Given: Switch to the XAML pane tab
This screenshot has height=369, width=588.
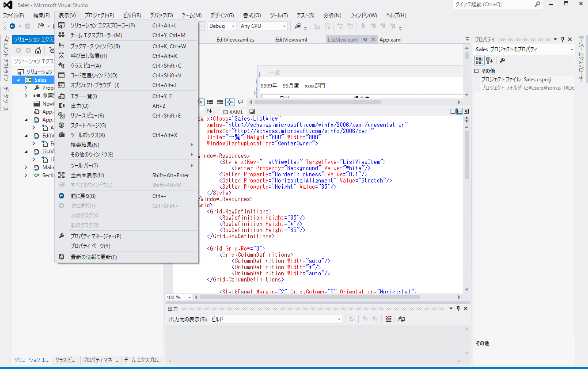Looking at the screenshot, I should coord(233,112).
